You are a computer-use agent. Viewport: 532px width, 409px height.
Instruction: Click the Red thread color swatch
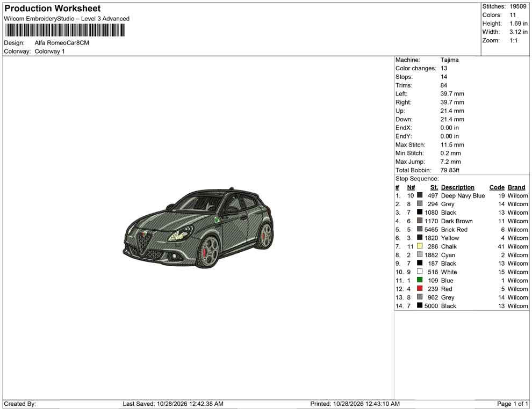(420, 288)
